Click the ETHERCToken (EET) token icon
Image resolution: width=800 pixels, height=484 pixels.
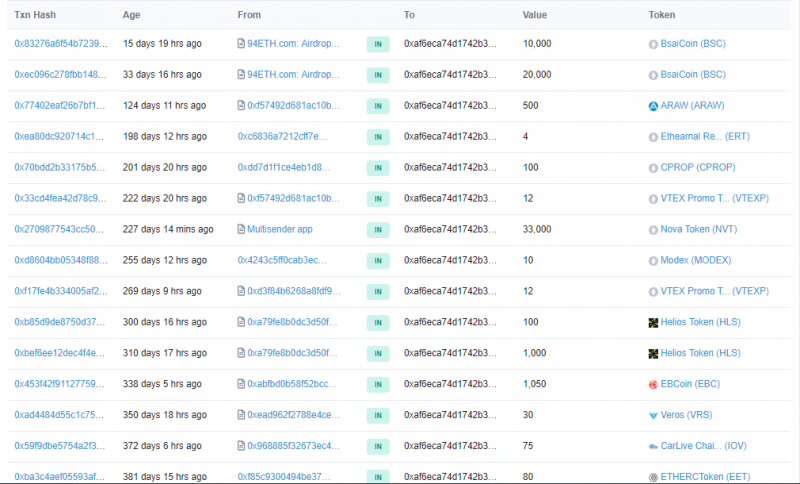tap(653, 477)
